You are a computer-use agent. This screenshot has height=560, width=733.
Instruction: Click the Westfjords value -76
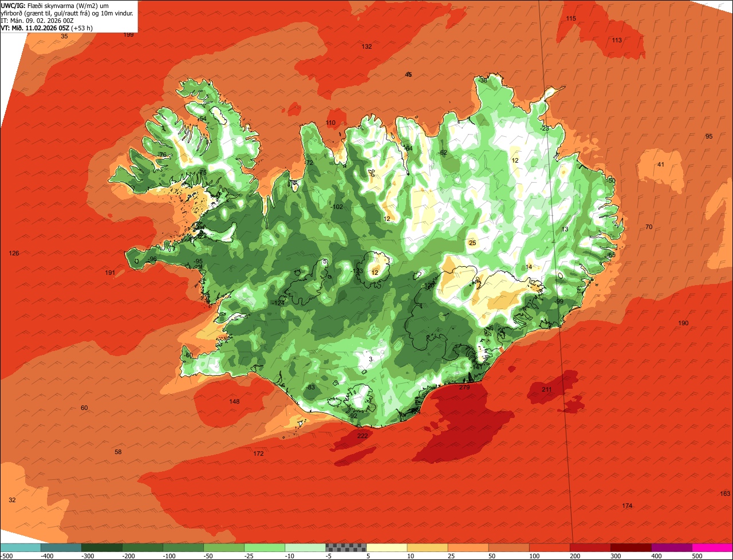click(161, 155)
